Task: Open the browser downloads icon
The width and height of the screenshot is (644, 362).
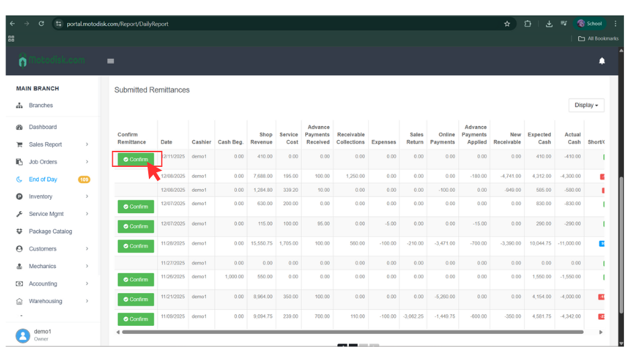Action: (549, 23)
